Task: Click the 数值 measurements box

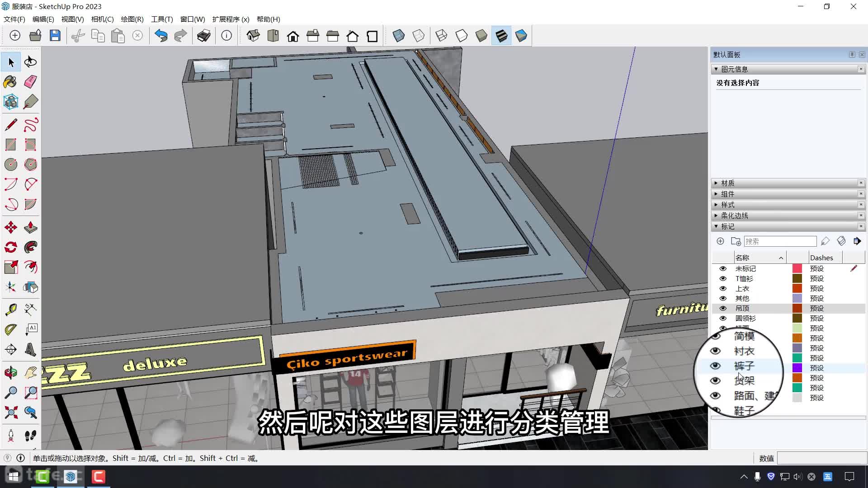Action: pyautogui.click(x=822, y=458)
